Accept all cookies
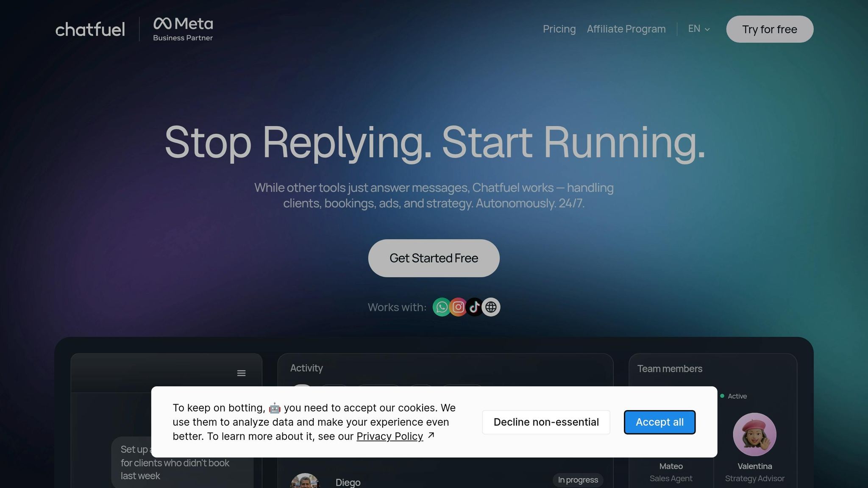The image size is (868, 488). (659, 422)
